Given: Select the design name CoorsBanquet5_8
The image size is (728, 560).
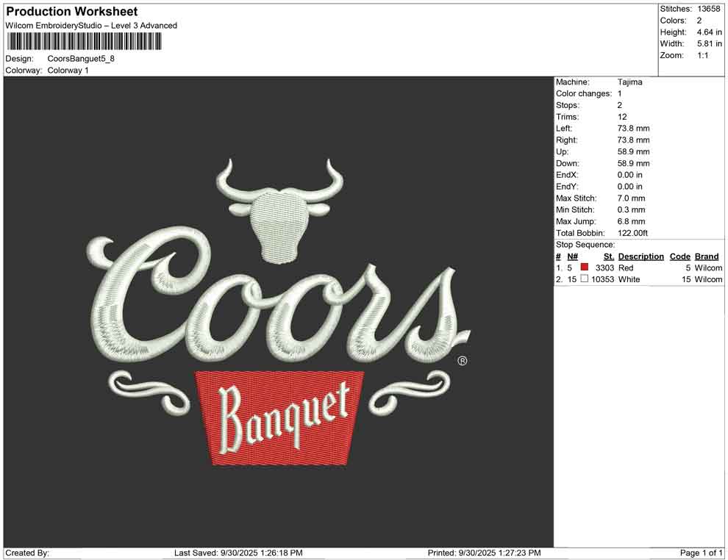Looking at the screenshot, I should (x=81, y=59).
